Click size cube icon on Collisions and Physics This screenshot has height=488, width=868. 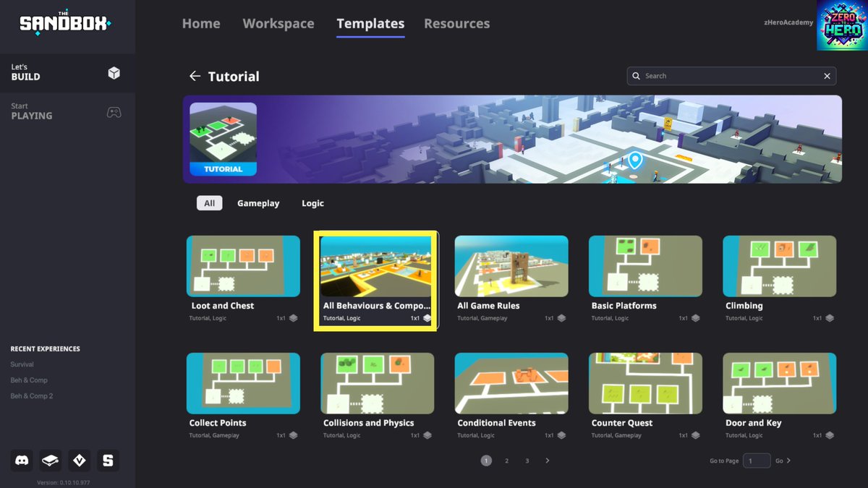pyautogui.click(x=427, y=435)
